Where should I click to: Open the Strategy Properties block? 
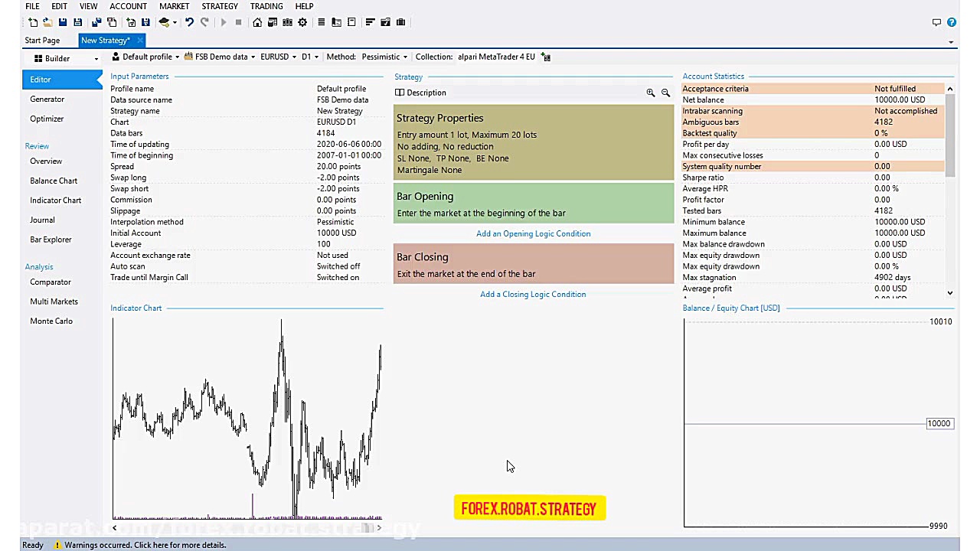[x=533, y=143]
